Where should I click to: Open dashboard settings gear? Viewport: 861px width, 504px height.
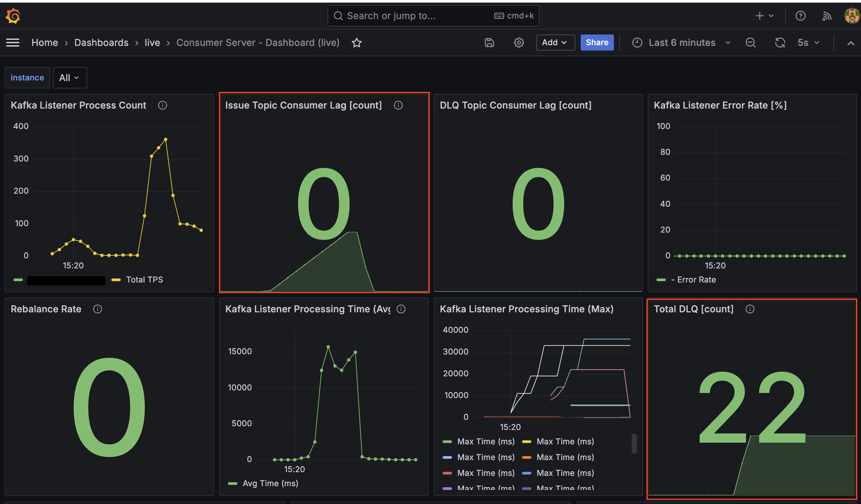[519, 43]
